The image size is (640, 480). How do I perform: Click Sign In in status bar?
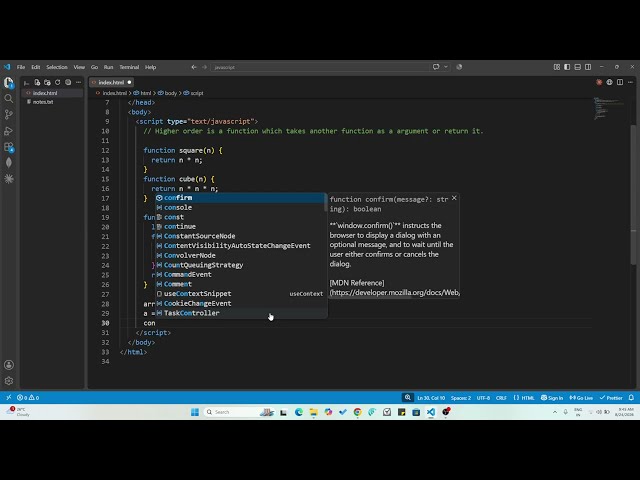coord(552,398)
